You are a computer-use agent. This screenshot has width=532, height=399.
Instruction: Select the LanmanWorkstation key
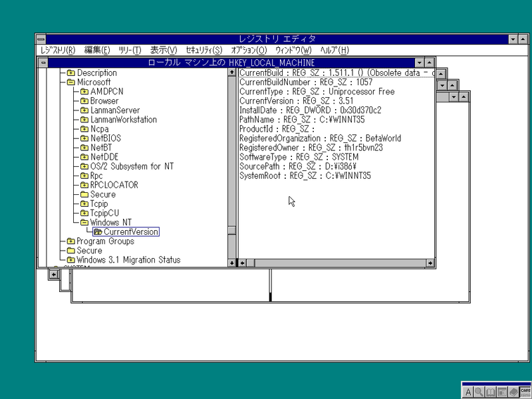pos(124,120)
